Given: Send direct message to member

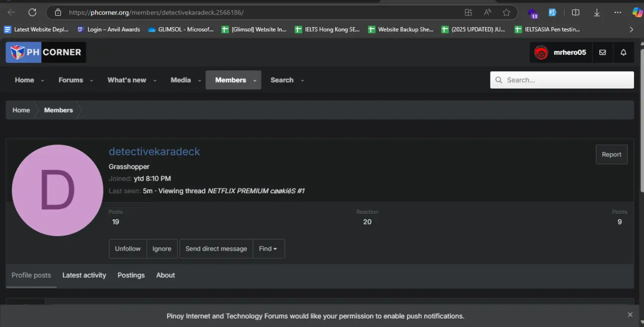Looking at the screenshot, I should (216, 249).
